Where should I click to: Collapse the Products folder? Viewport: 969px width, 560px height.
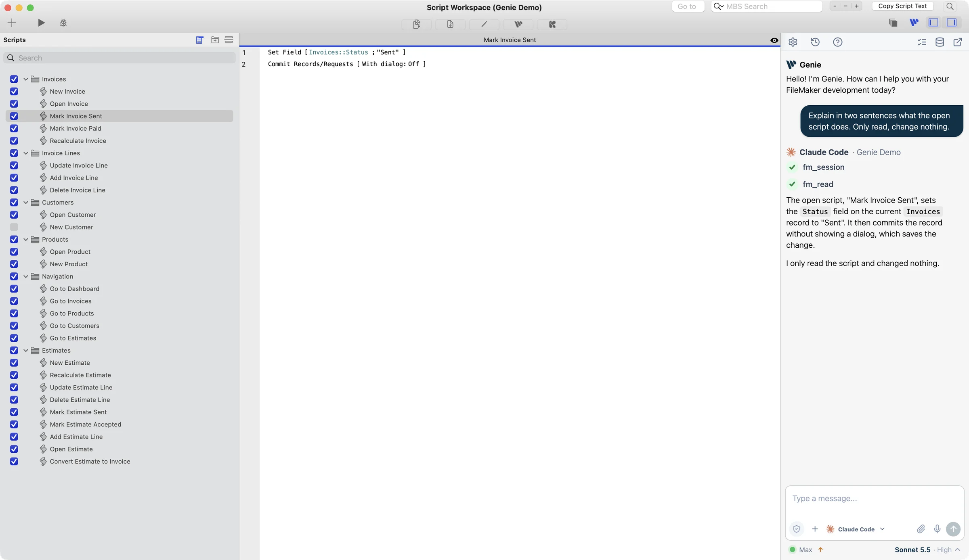pyautogui.click(x=26, y=239)
